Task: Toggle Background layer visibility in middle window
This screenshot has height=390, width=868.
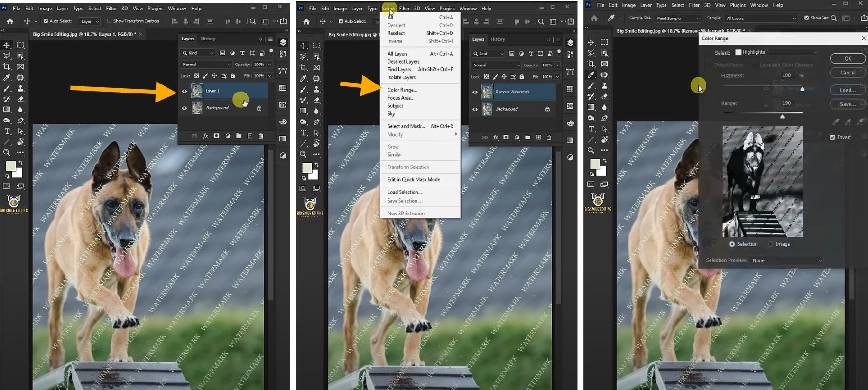Action: pyautogui.click(x=475, y=109)
